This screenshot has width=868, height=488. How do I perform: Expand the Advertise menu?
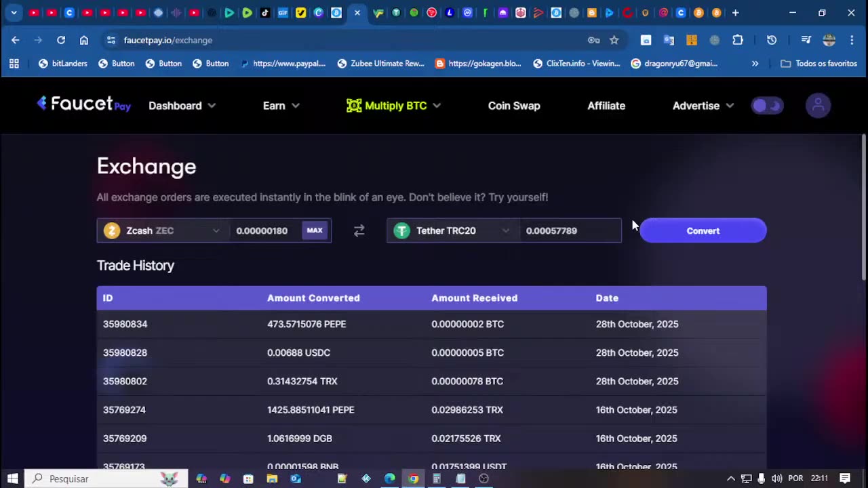703,106
